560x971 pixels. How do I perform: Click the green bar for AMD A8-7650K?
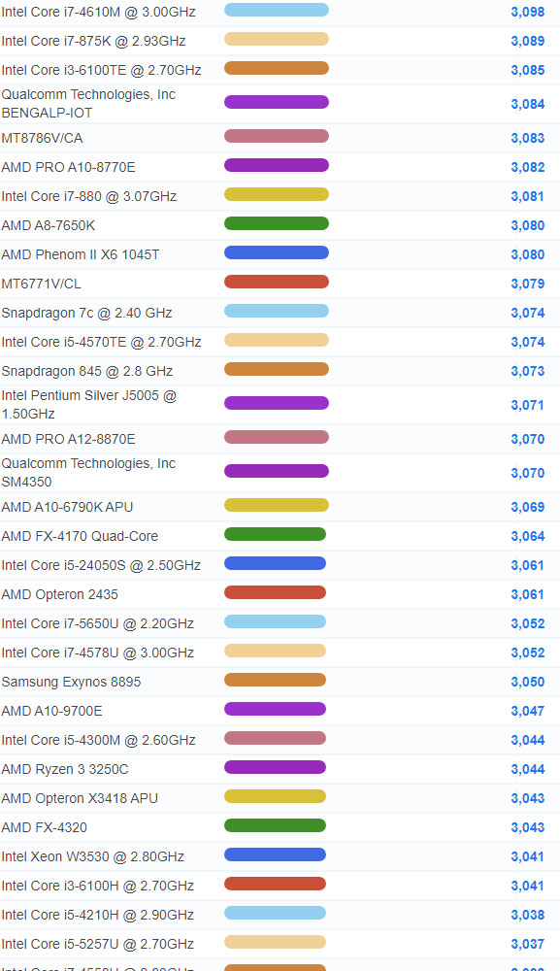(x=276, y=223)
